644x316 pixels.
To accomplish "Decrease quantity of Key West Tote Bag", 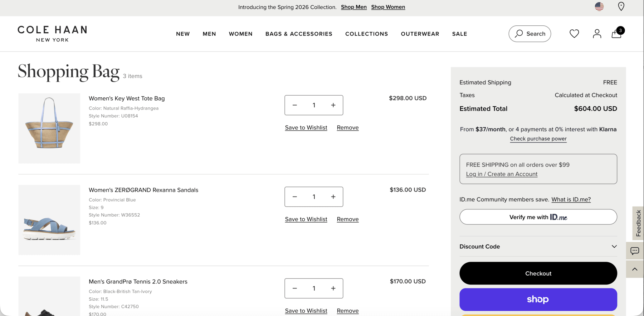I will [x=295, y=105].
